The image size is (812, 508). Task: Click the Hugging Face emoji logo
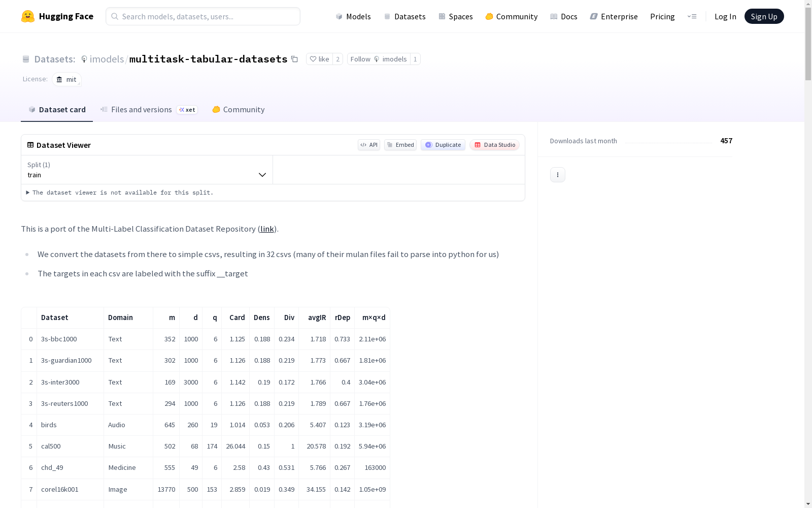28,16
